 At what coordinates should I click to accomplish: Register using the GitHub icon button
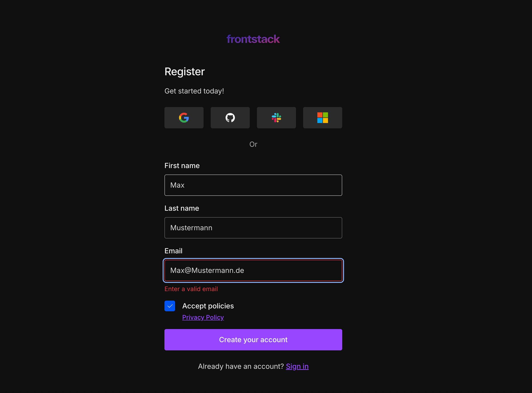230,117
